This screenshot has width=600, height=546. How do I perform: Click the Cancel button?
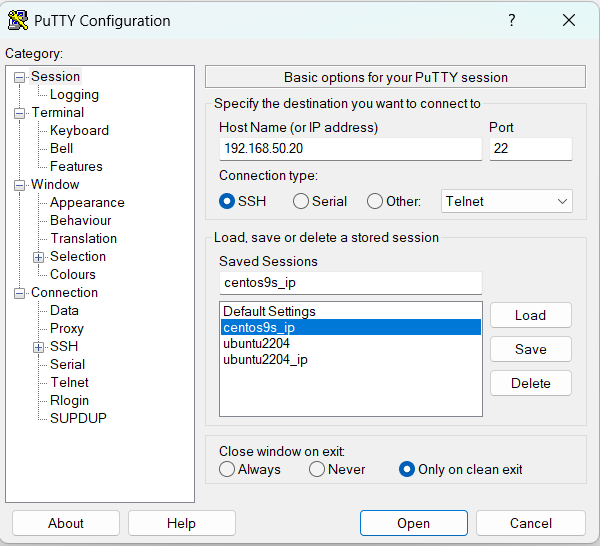531,523
